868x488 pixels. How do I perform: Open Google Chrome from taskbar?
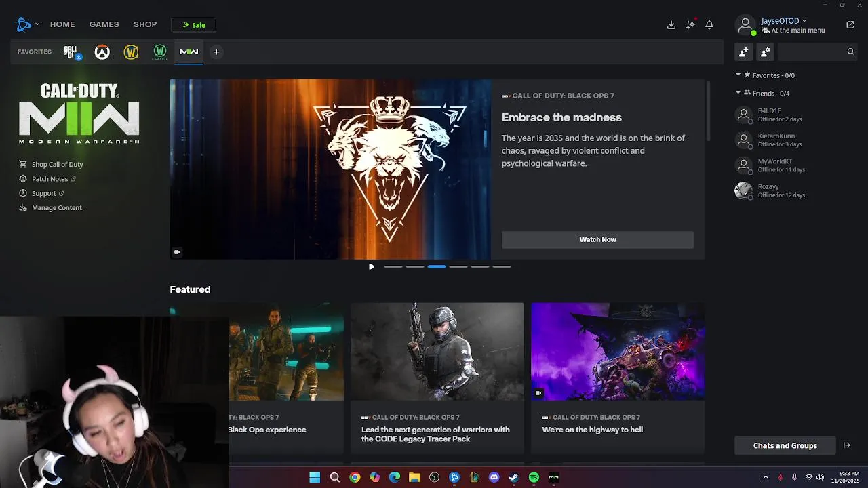pyautogui.click(x=355, y=477)
